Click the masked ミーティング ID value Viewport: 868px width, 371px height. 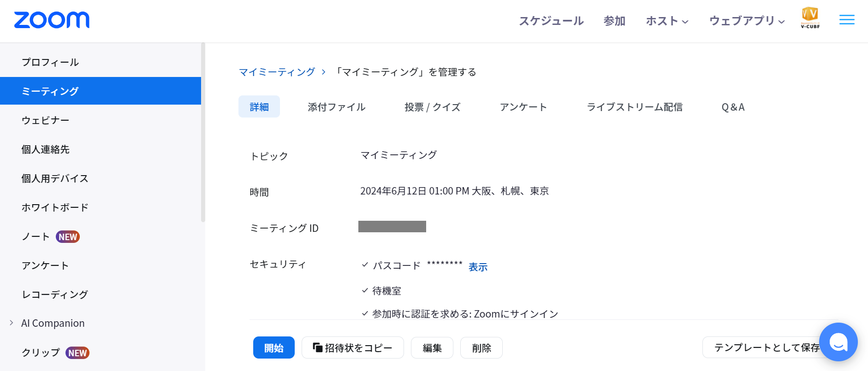392,226
